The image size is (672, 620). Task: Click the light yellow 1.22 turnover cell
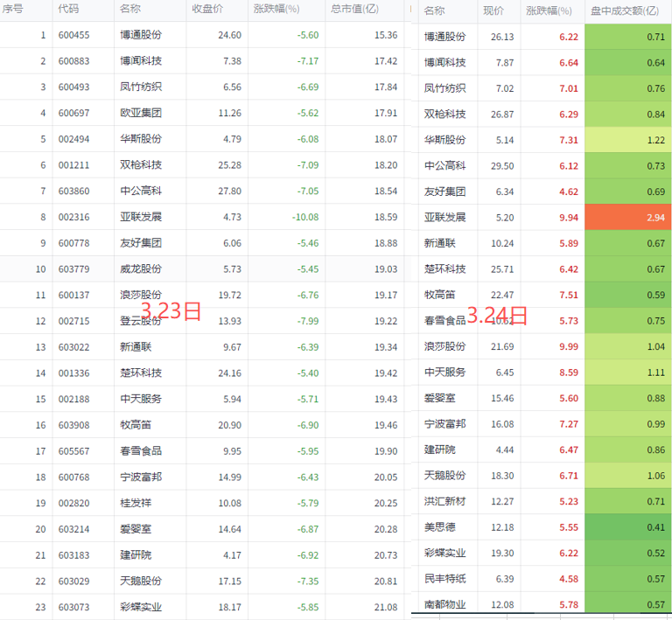click(627, 140)
